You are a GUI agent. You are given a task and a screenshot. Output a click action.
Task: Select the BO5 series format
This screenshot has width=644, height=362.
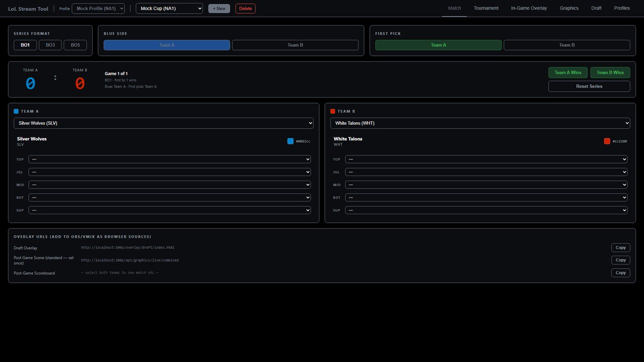pos(75,45)
